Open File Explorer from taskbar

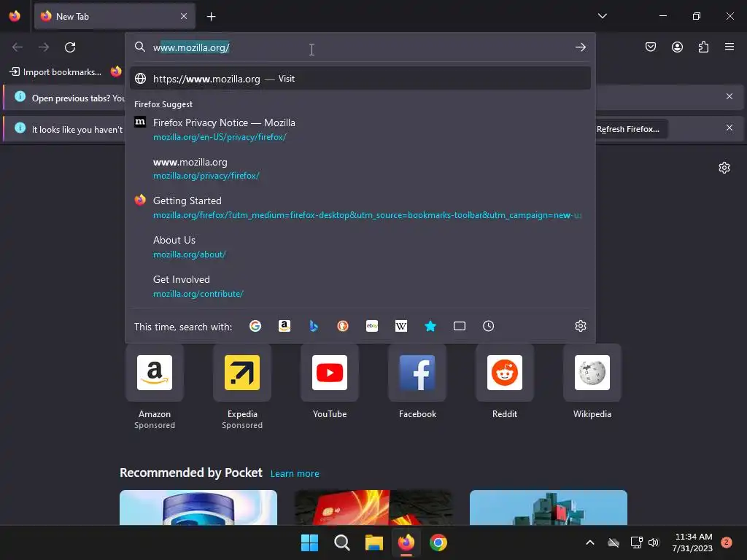tap(374, 542)
